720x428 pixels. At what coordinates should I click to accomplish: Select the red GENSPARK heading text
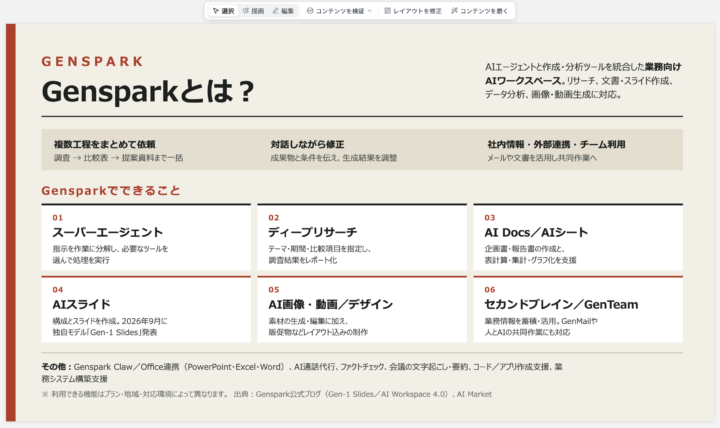(92, 61)
